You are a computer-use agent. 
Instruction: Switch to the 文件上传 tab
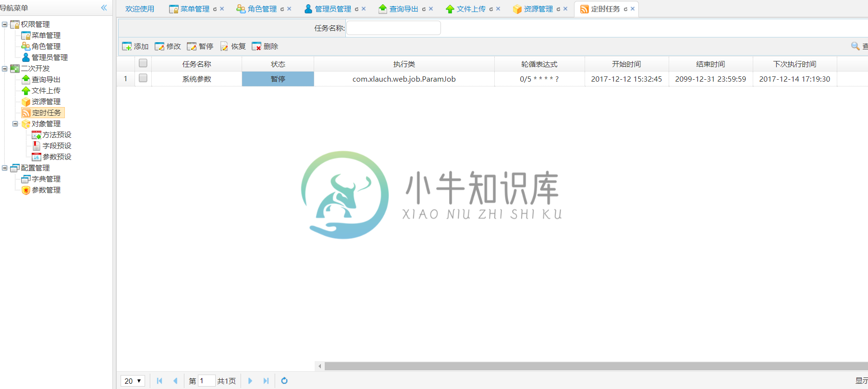[471, 9]
